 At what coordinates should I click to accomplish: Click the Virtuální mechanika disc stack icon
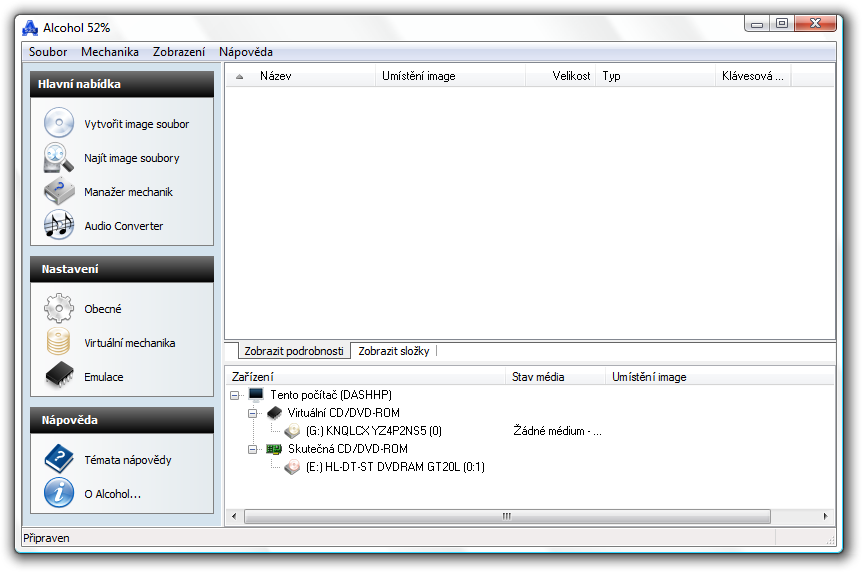click(58, 342)
